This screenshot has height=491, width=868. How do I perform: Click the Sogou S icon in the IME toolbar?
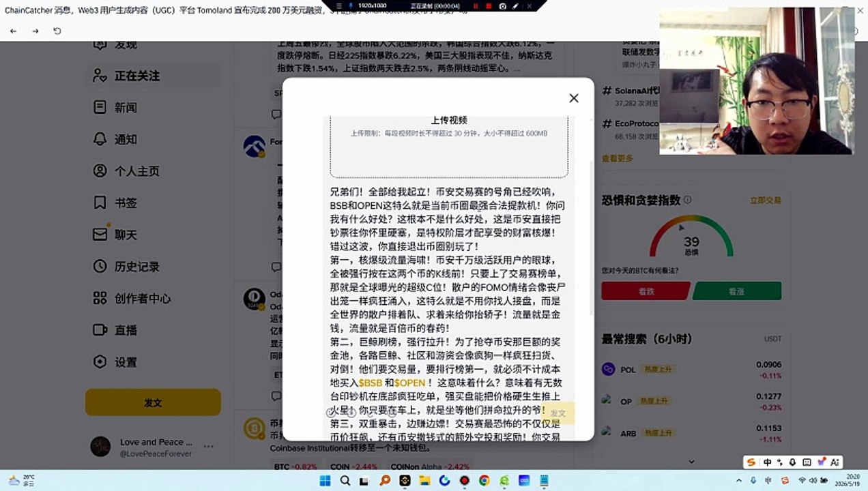[751, 462]
